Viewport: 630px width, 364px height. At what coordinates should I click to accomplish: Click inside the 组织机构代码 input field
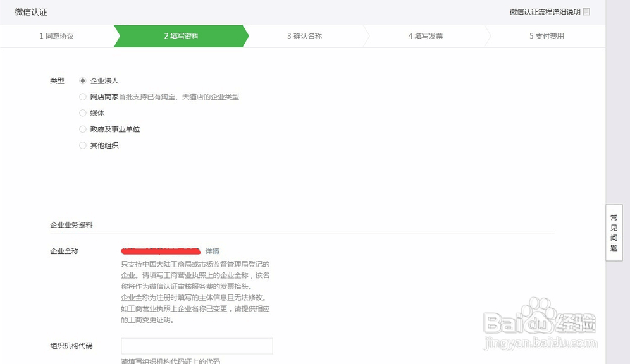(x=196, y=346)
